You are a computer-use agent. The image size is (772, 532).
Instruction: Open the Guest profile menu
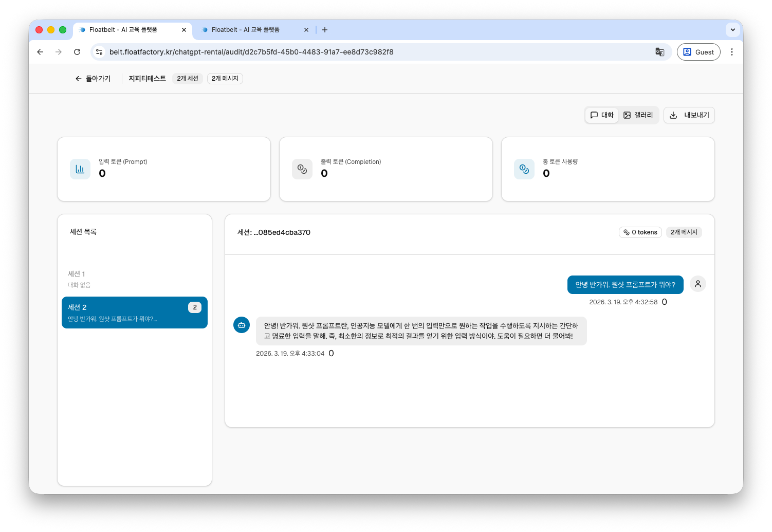(699, 52)
